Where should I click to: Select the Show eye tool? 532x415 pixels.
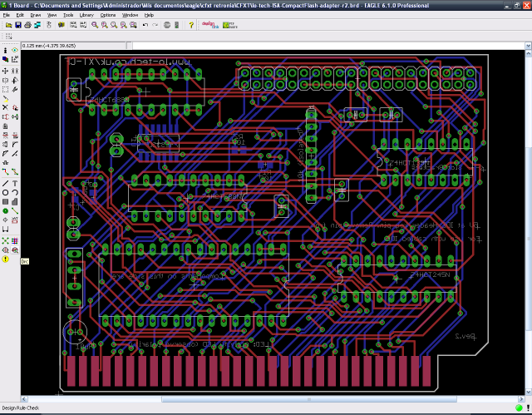15,50
